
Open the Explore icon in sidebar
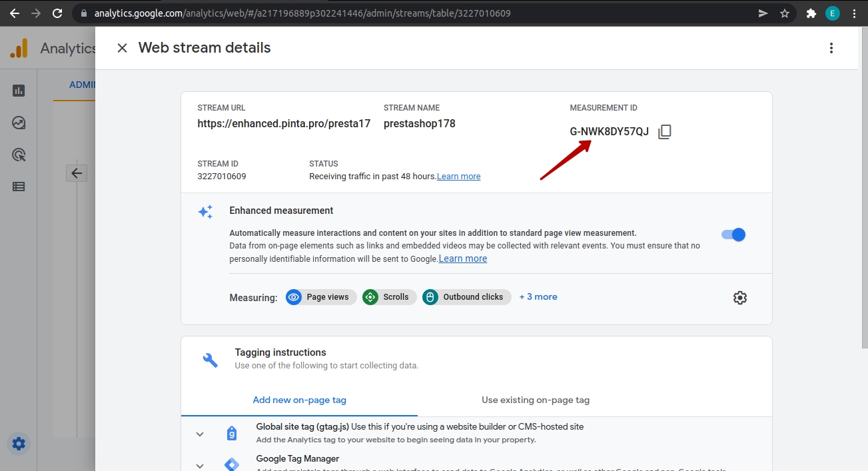[19, 123]
